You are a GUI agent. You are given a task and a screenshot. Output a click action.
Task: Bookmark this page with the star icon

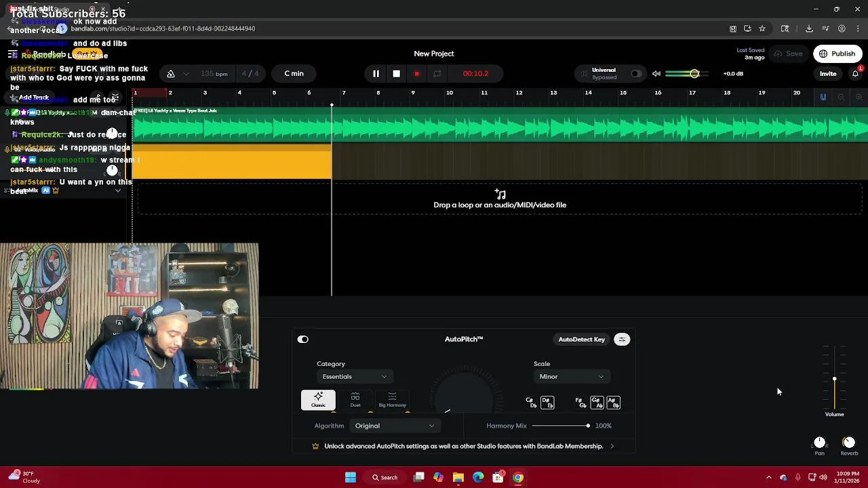click(x=762, y=28)
